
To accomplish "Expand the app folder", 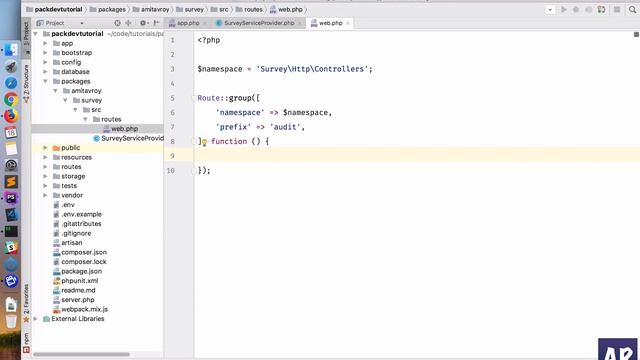I will click(45, 43).
